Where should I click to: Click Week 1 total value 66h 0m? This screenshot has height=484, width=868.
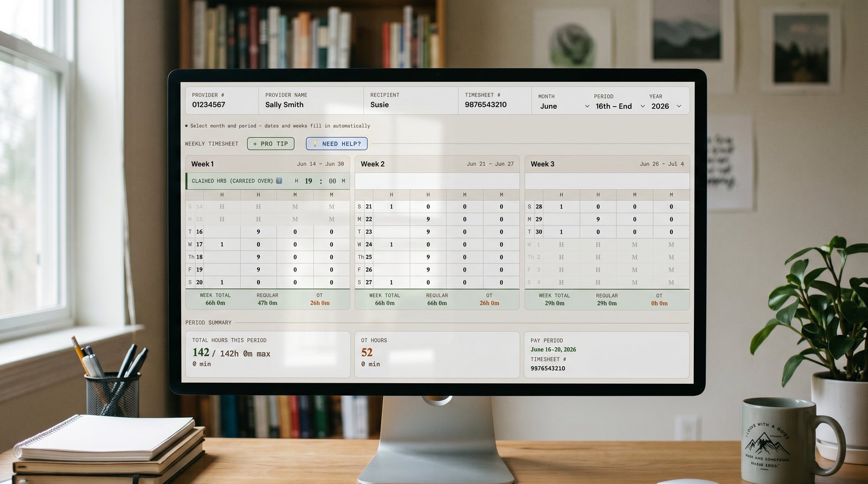[215, 303]
